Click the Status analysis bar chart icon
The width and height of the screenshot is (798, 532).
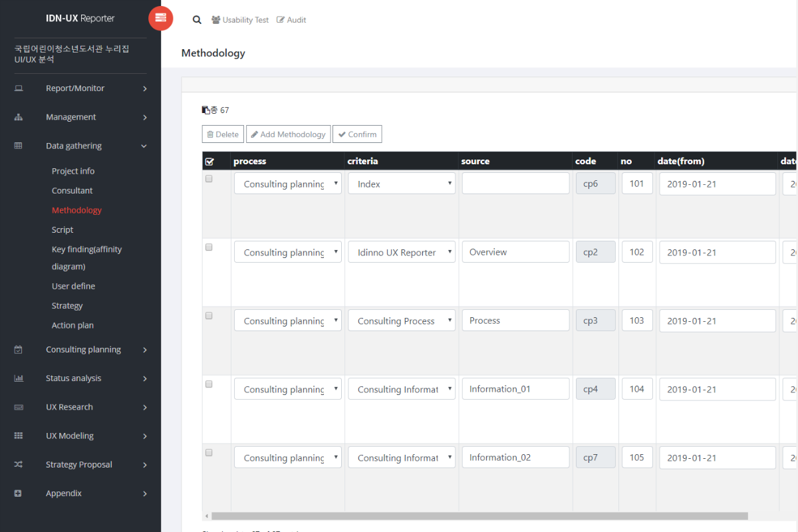pos(19,378)
